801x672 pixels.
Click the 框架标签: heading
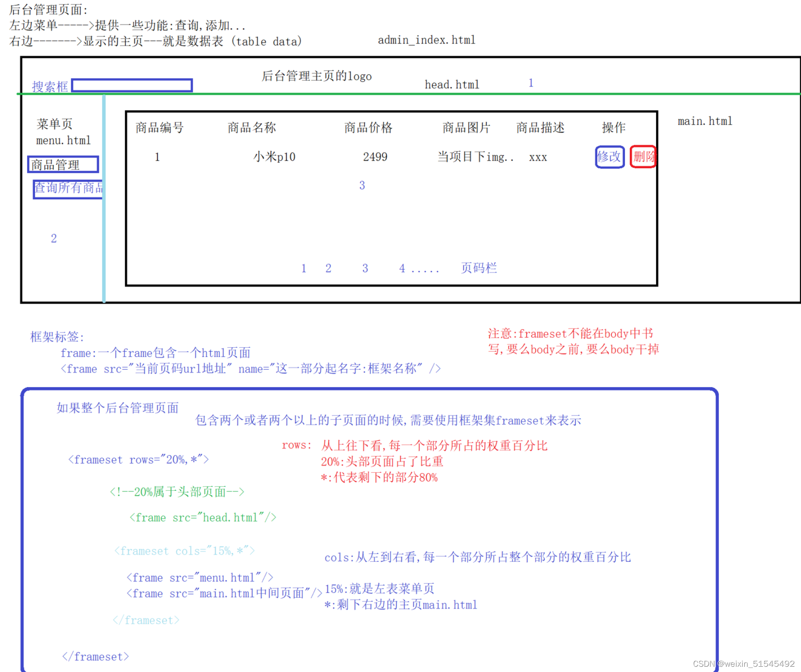[x=57, y=337]
